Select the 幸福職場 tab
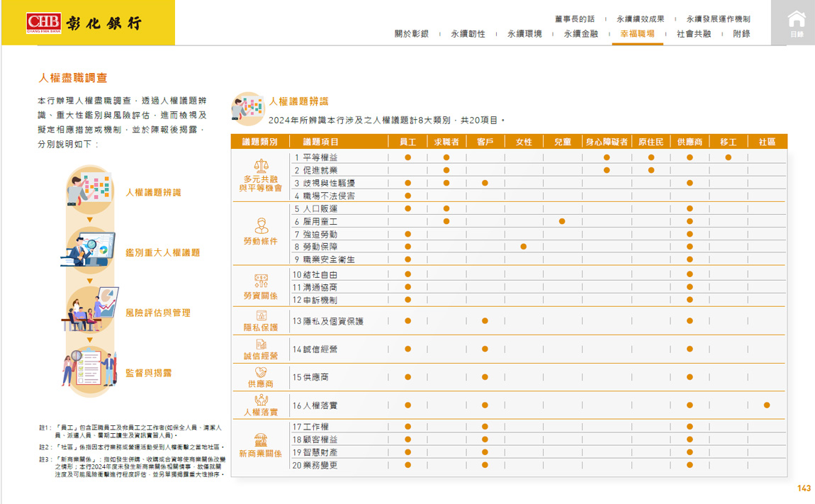This screenshot has width=815, height=504. 637,34
